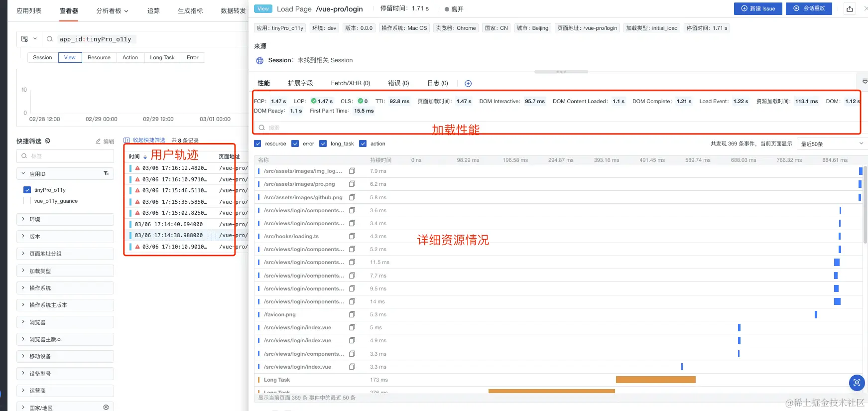Copy the /src/assets/images/pro.png resource name

coord(352,184)
